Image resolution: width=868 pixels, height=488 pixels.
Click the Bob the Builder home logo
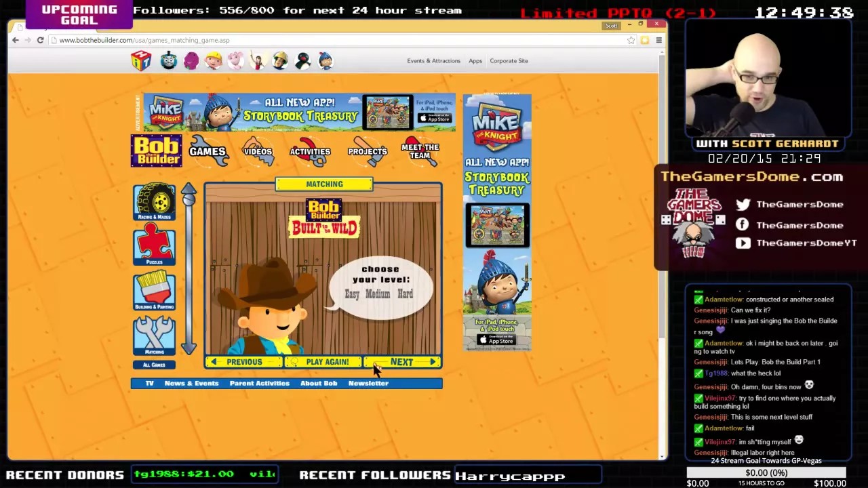[x=157, y=150]
